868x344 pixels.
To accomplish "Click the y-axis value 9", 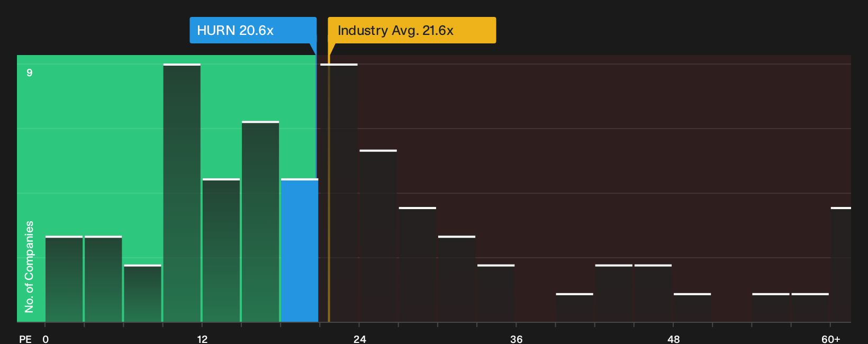I will pyautogui.click(x=30, y=73).
